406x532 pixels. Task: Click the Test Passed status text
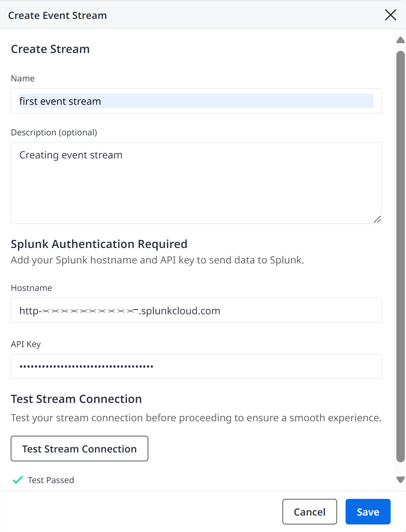coord(51,480)
